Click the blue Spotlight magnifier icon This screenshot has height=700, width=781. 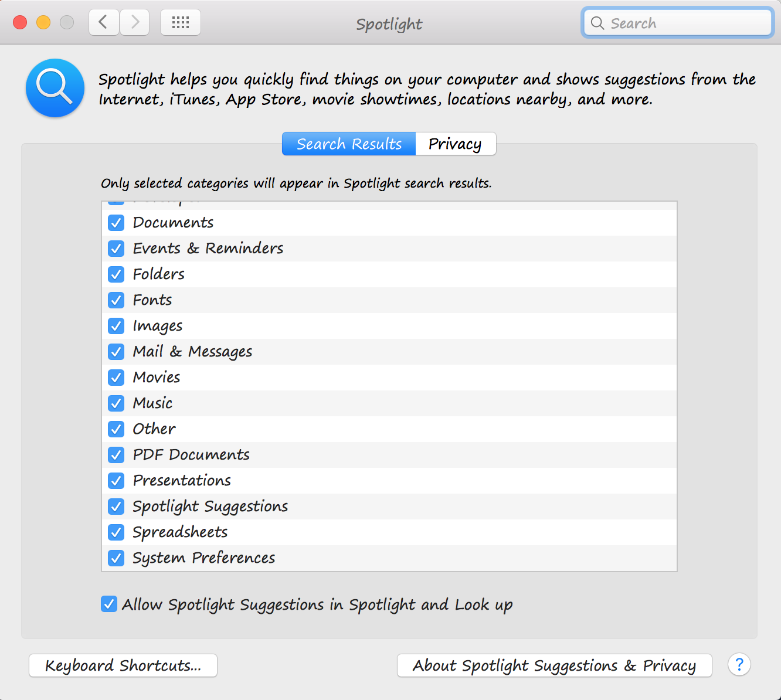tap(55, 88)
